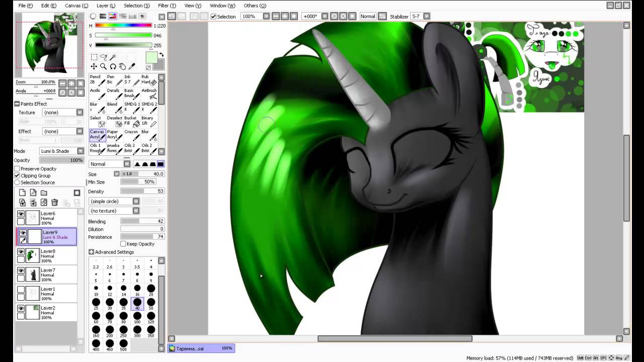644x362 pixels.
Task: Enable Preserve Opacity checkbox
Action: coord(17,168)
